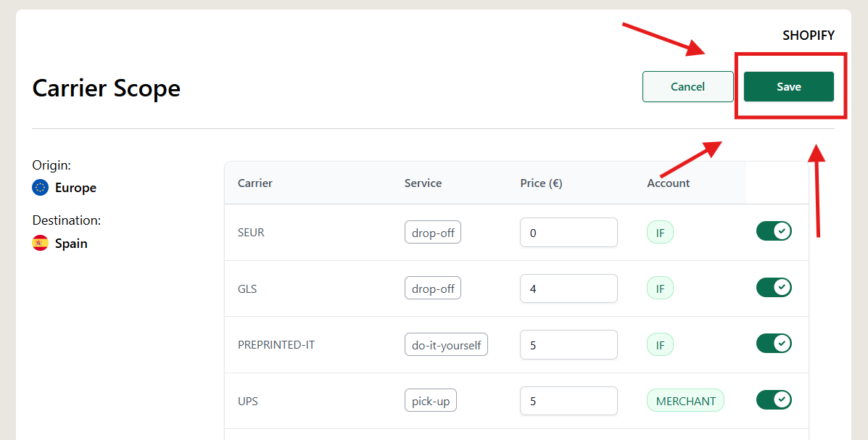Image resolution: width=868 pixels, height=440 pixels.
Task: Click the IF account badge for GLS
Action: (660, 289)
